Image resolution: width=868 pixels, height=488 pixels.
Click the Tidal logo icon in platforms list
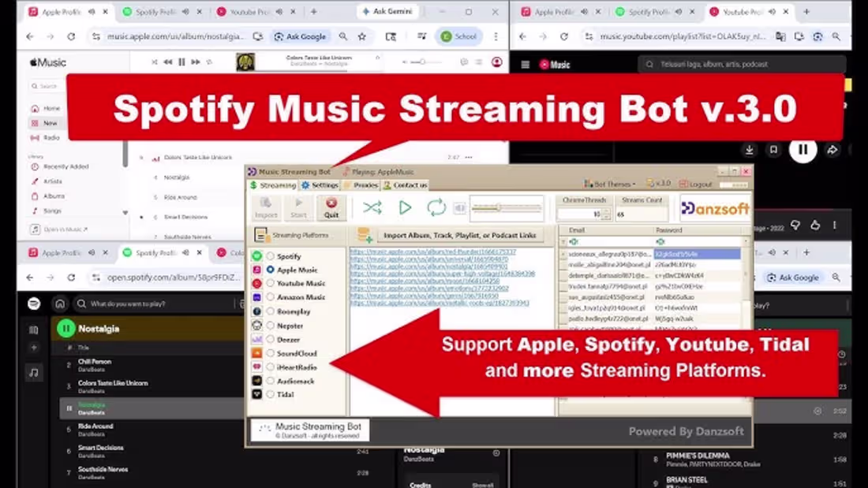point(257,394)
